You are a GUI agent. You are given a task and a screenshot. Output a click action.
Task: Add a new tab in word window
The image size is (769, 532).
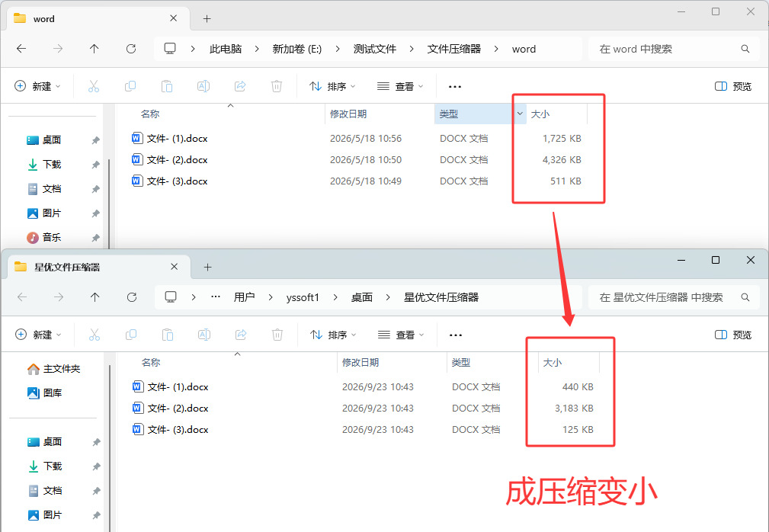pyautogui.click(x=207, y=18)
